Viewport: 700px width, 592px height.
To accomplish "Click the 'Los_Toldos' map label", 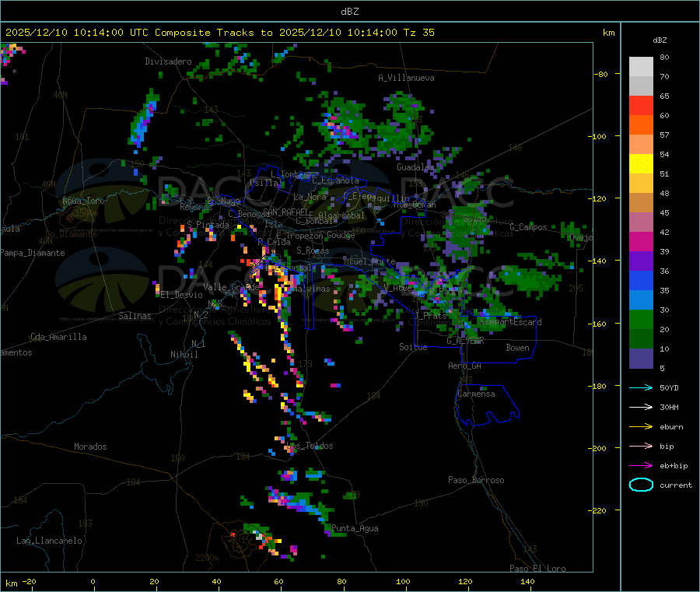I will point(310,446).
